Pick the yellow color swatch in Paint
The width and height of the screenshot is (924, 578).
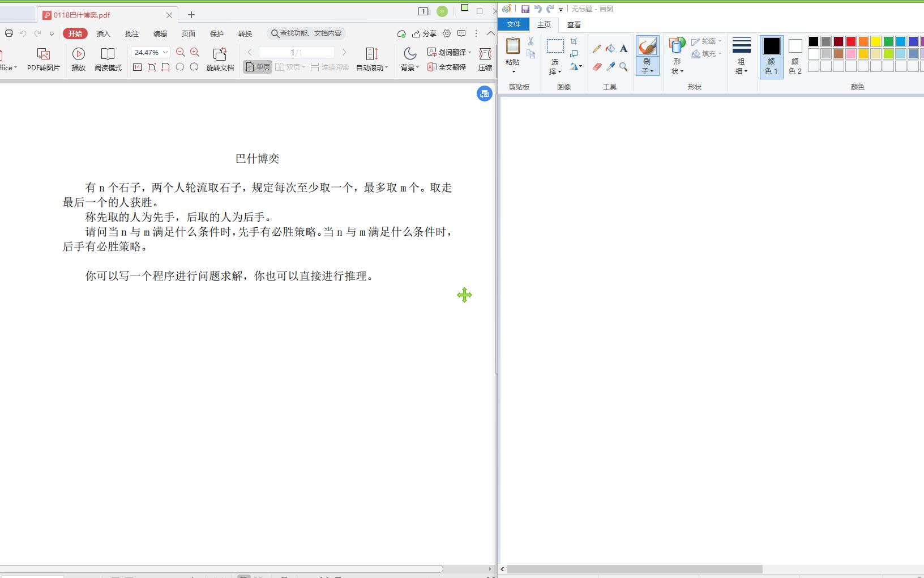point(876,41)
